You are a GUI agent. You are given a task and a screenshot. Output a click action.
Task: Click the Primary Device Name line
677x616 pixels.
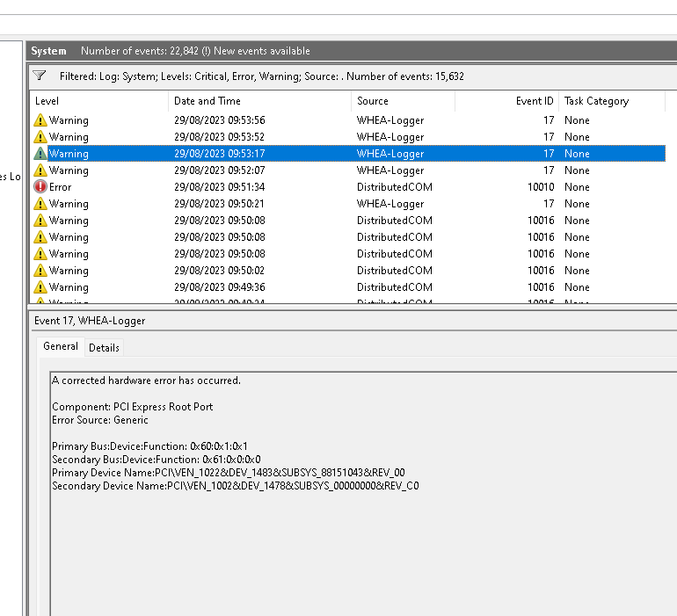tap(229, 473)
